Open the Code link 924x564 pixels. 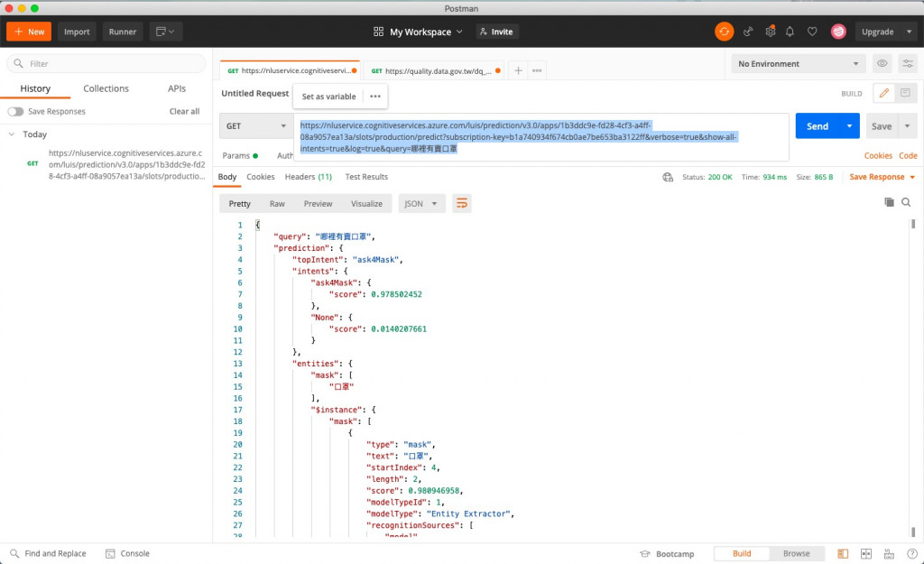pyautogui.click(x=908, y=155)
